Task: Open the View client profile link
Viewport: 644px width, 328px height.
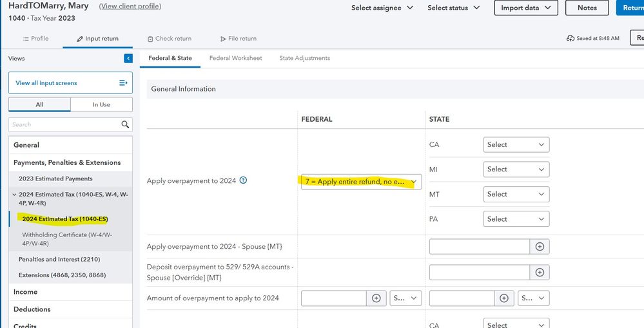Action: point(130,6)
